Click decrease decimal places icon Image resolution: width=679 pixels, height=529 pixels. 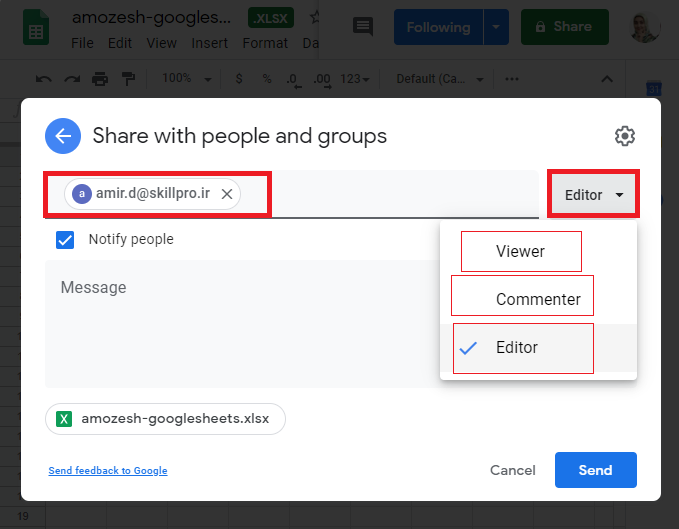pos(294,80)
